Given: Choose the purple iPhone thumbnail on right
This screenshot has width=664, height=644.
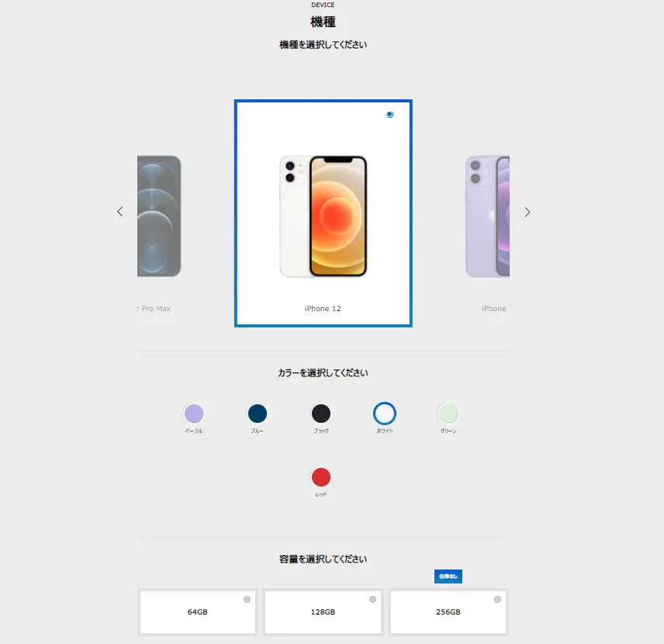Looking at the screenshot, I should pos(487,216).
